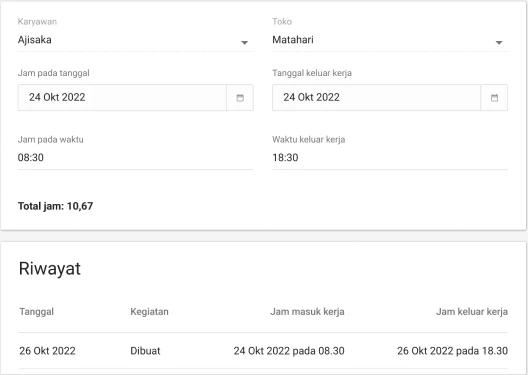The width and height of the screenshot is (528, 375).
Task: Select the Ajisaka employee field
Action: pos(135,40)
